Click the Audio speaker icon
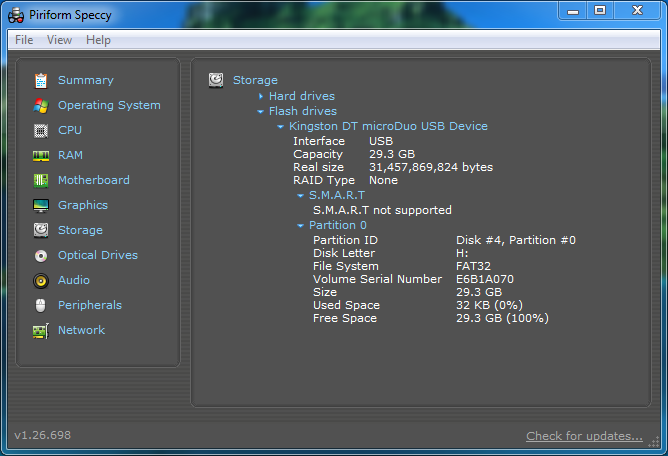Viewport: 668px width, 456px height. coord(41,280)
